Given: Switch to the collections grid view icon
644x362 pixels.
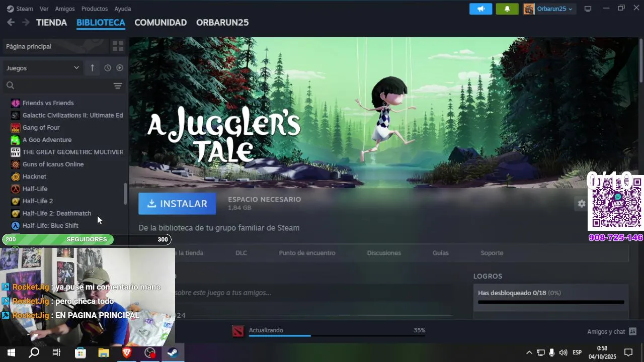Looking at the screenshot, I should click(x=118, y=46).
